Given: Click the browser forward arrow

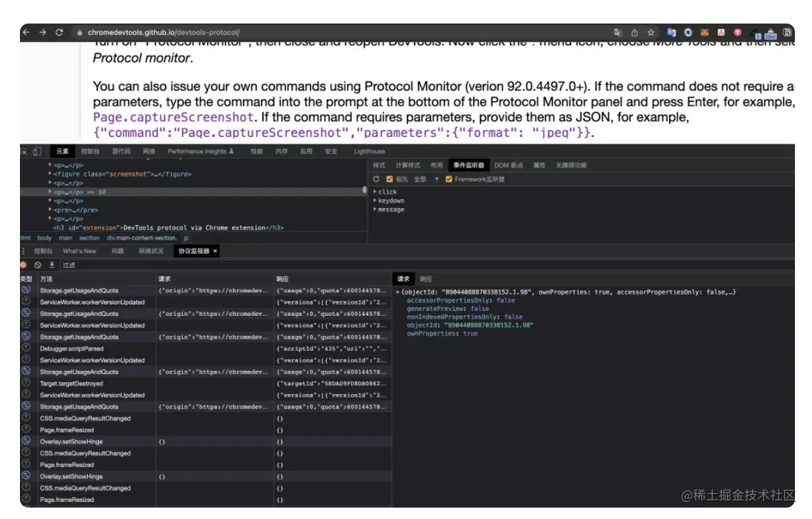Looking at the screenshot, I should [x=43, y=32].
